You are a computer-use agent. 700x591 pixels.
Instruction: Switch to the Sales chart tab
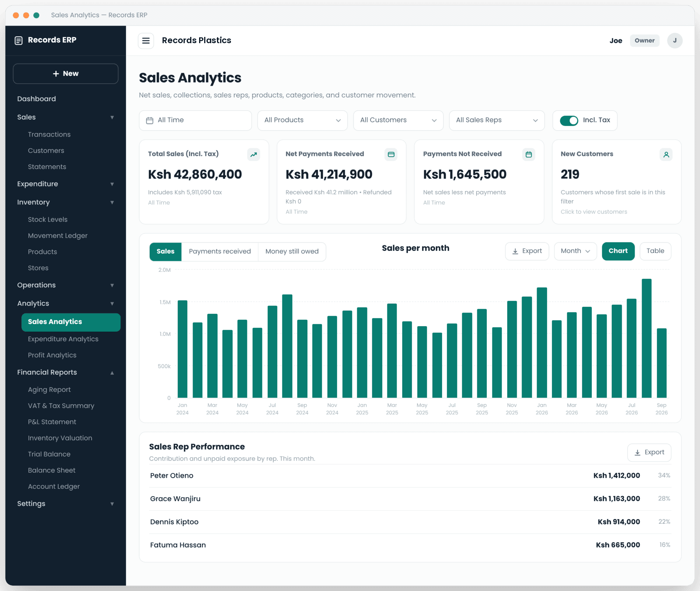pyautogui.click(x=166, y=252)
